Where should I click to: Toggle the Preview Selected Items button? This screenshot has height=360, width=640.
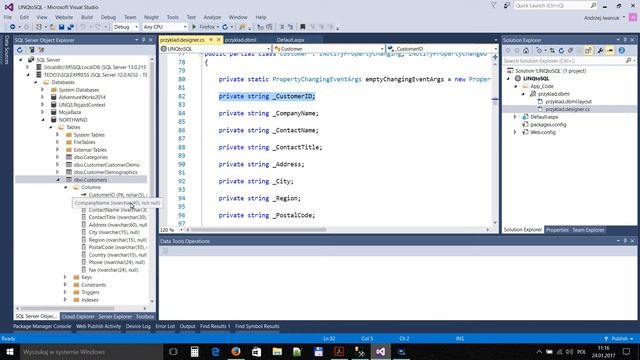coord(610,51)
